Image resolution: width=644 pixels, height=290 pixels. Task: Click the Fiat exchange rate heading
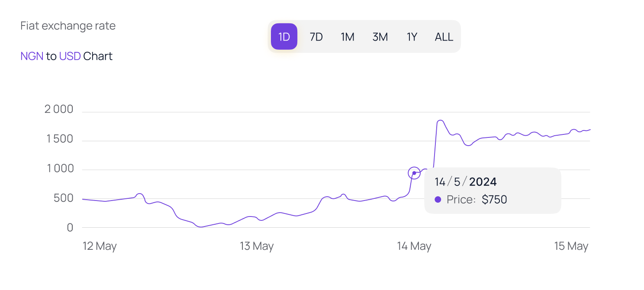coord(68,26)
